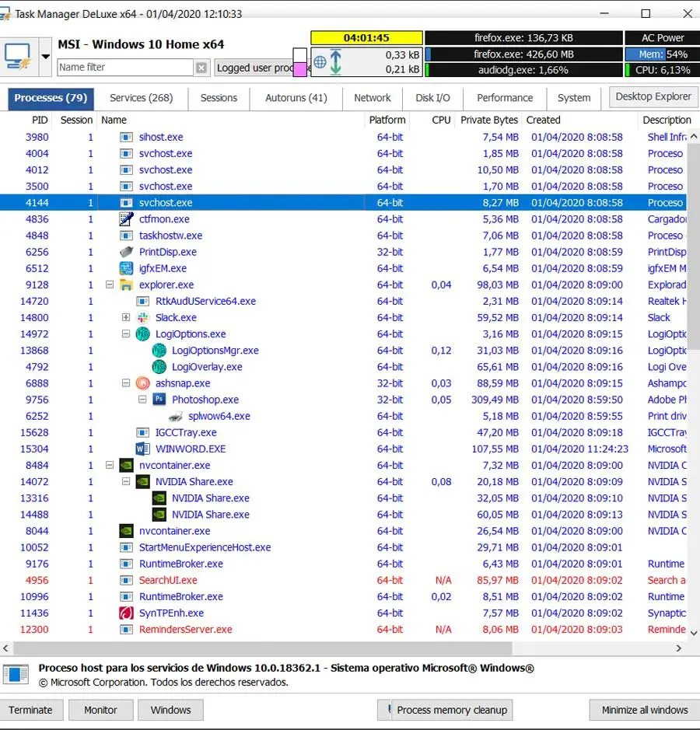Click the ctfmon.exe pen icon
Viewport: 700px width, 730px height.
click(x=126, y=218)
